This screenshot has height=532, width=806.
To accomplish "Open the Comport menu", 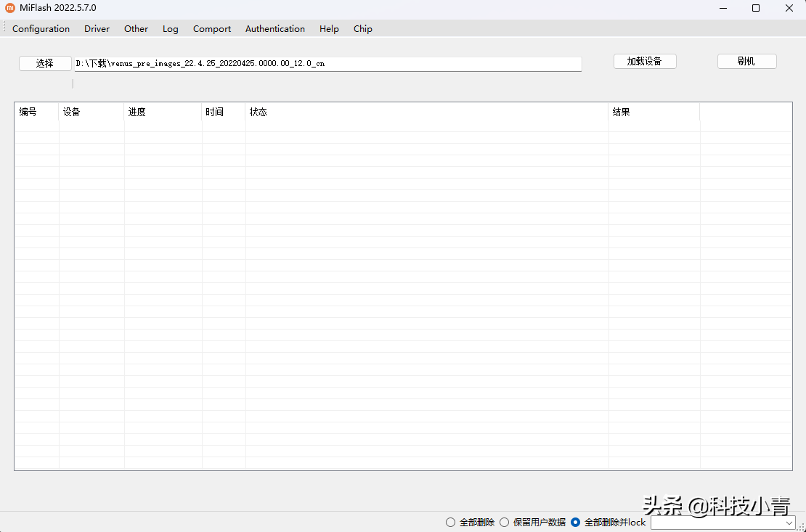I will tap(211, 28).
